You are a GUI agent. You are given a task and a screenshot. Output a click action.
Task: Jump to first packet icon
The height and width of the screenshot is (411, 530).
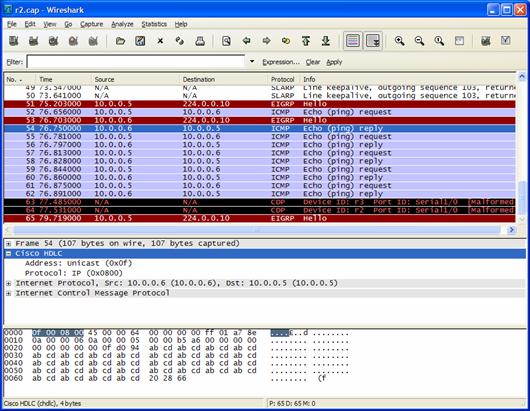pyautogui.click(x=306, y=41)
